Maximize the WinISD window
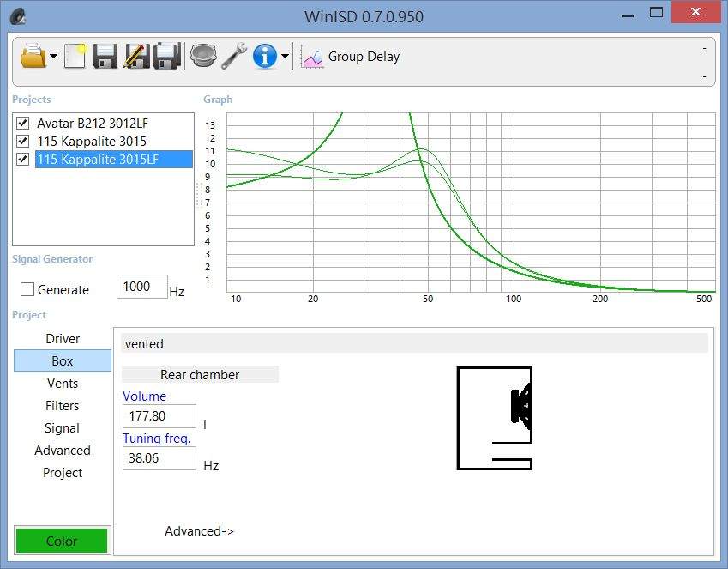The image size is (728, 569). (x=656, y=13)
